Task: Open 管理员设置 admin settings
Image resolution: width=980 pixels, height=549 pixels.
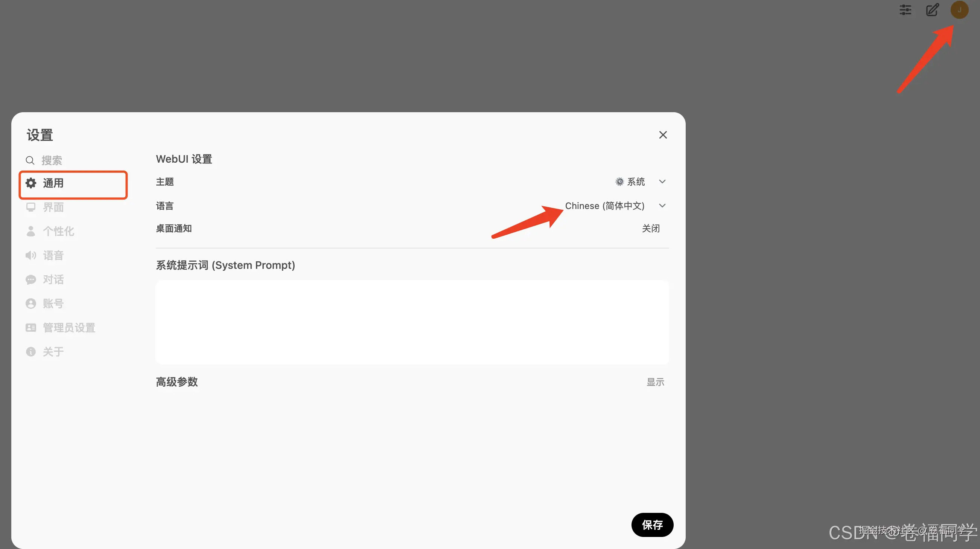Action: click(69, 328)
